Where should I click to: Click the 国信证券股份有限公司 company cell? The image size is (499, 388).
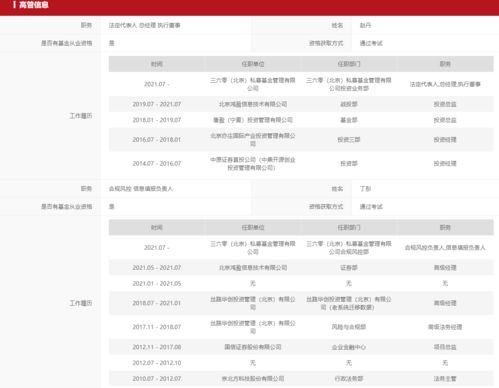(253, 347)
